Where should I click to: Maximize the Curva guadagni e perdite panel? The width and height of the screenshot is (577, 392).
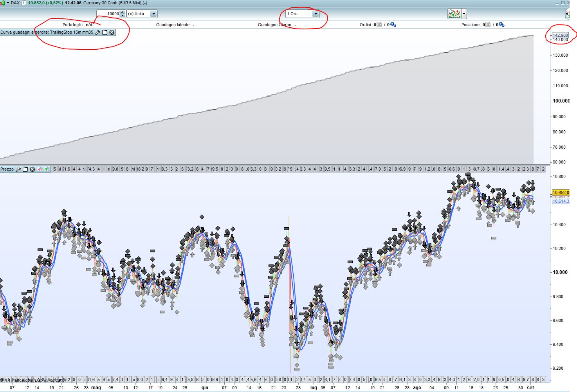click(x=105, y=32)
